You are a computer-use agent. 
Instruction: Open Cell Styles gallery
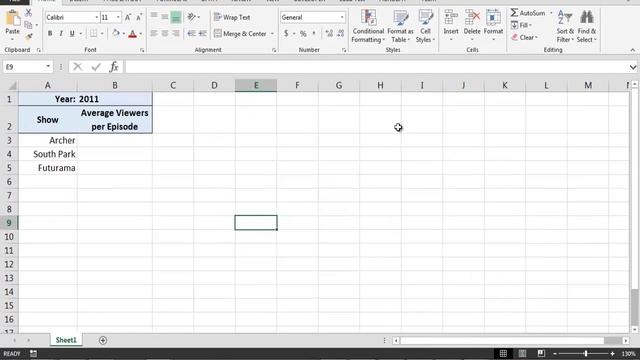pyautogui.click(x=425, y=26)
